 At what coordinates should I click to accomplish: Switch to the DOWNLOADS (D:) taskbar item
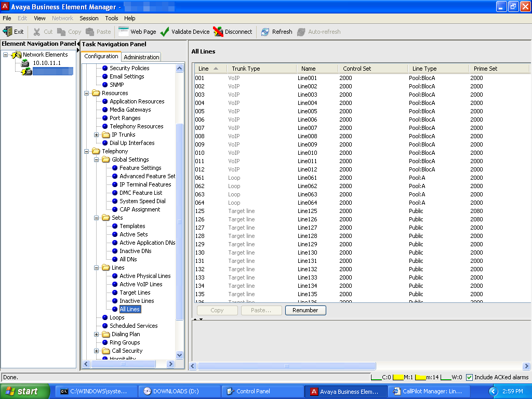(179, 391)
